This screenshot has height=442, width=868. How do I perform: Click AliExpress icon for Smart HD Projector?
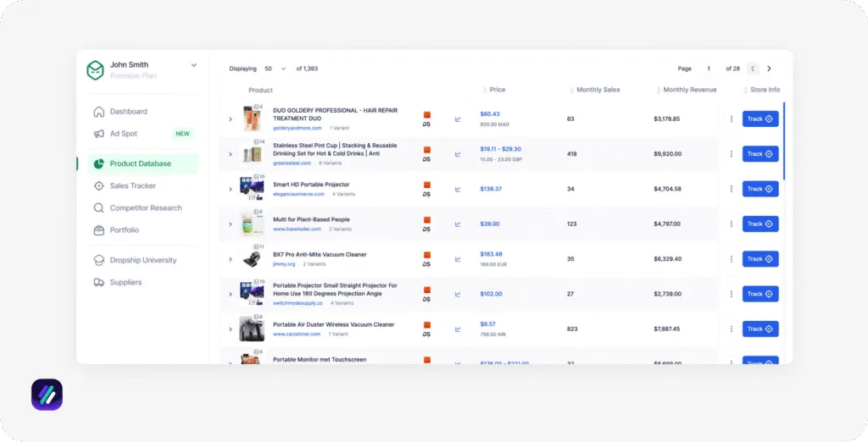(x=427, y=185)
